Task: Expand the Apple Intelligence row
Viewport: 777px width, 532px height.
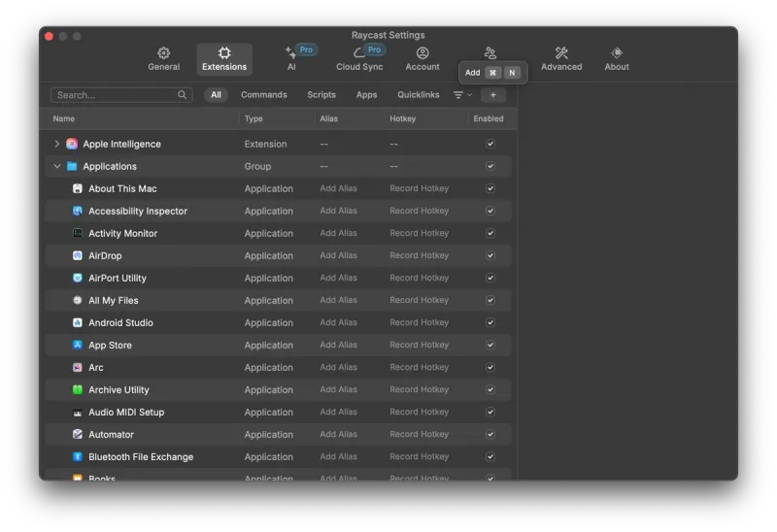Action: click(x=57, y=144)
